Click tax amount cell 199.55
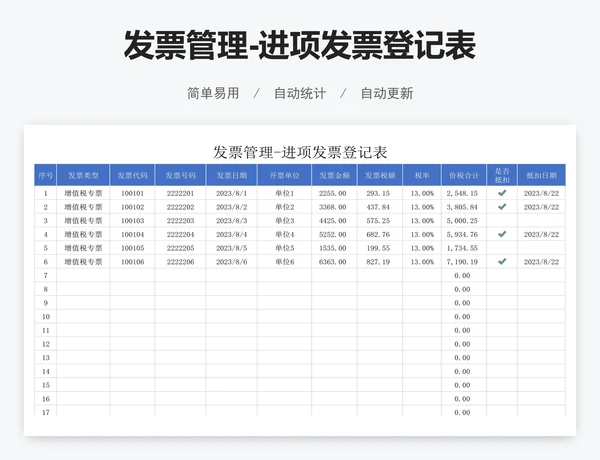 pos(378,248)
